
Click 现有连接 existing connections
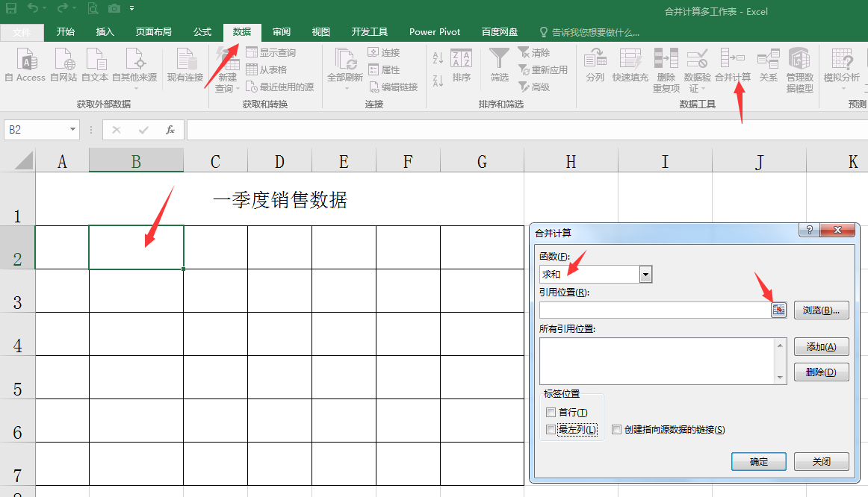coord(185,65)
